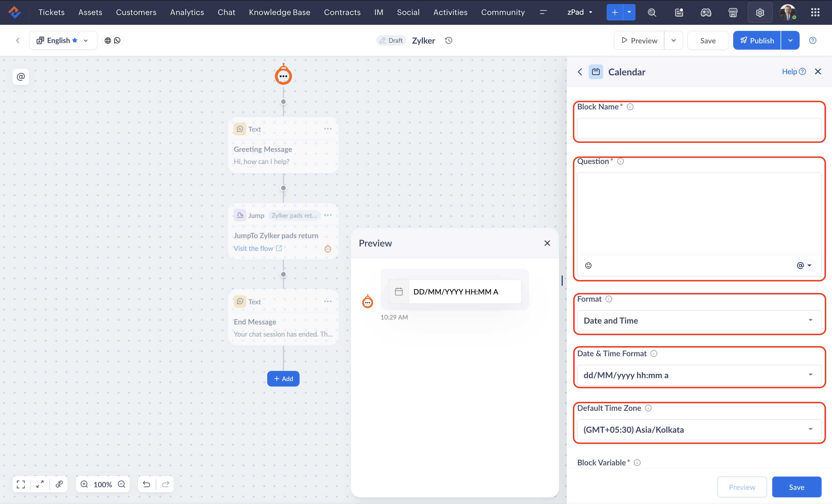Viewport: 832px width, 504px height.
Task: Click the search icon in top bar
Action: [x=652, y=12]
